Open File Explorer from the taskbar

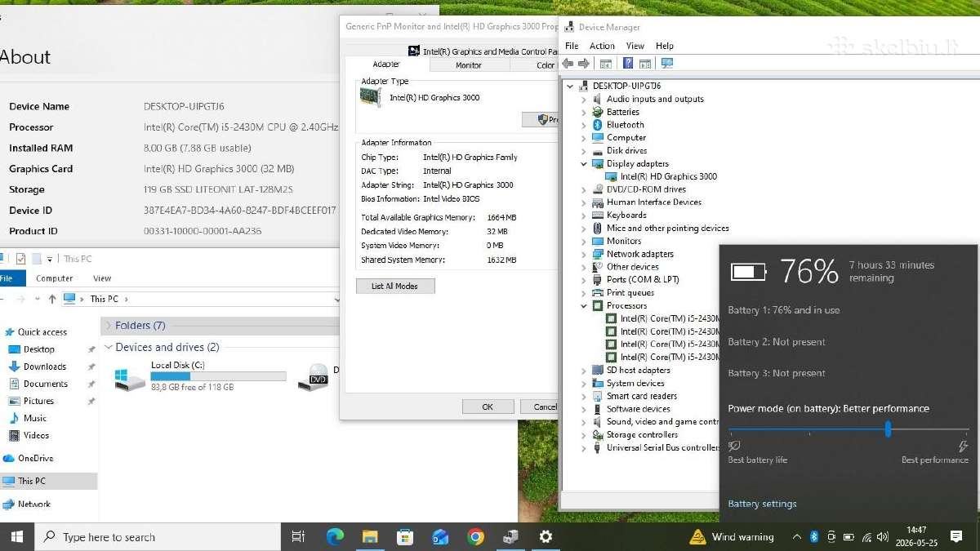(370, 536)
